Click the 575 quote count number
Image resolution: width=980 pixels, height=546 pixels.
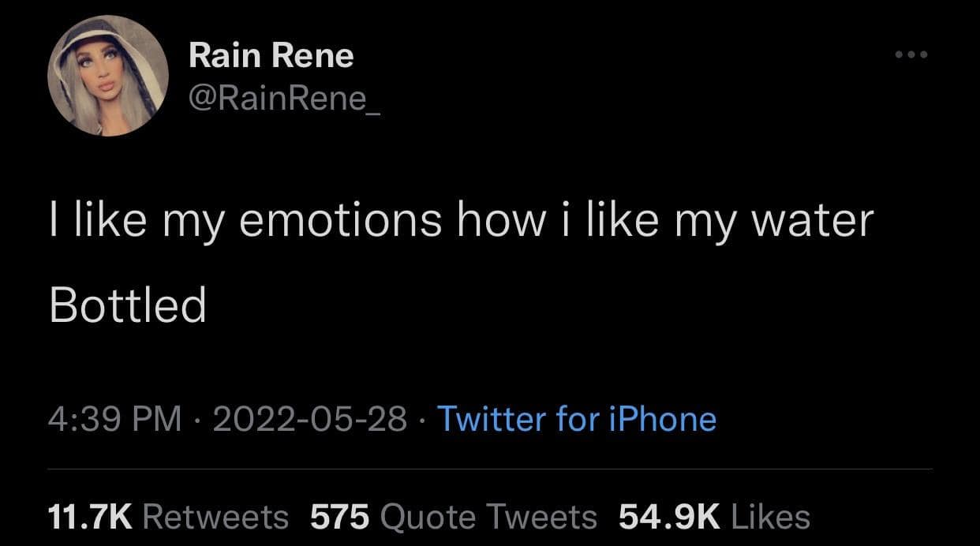(340, 517)
